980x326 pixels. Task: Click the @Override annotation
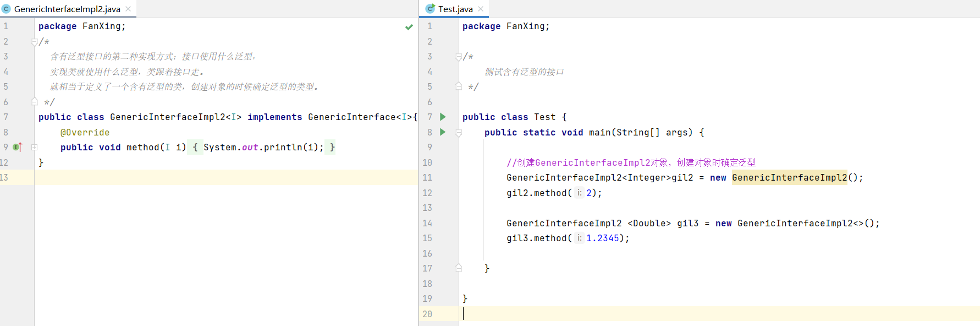(85, 132)
